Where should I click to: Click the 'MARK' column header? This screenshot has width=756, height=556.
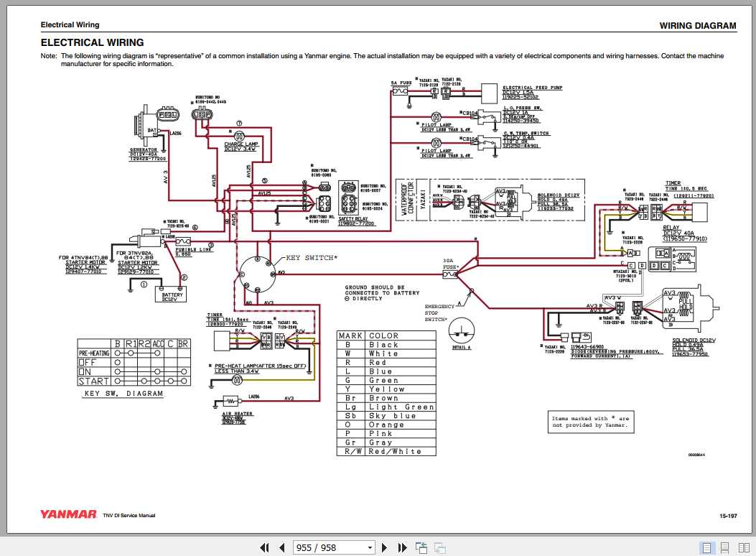(x=350, y=335)
